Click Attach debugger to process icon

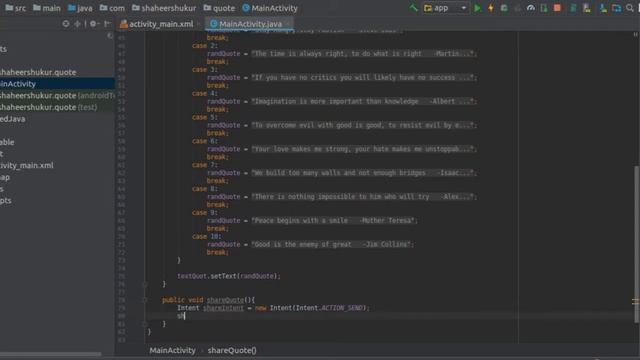point(544,8)
